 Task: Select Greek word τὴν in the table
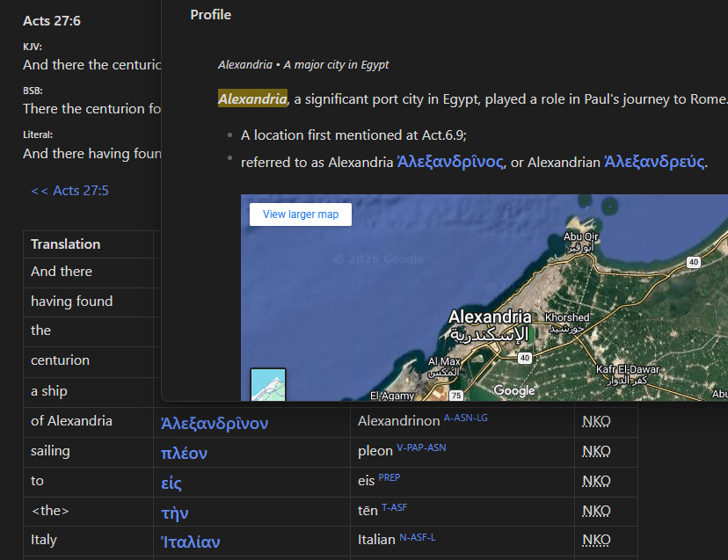[175, 513]
